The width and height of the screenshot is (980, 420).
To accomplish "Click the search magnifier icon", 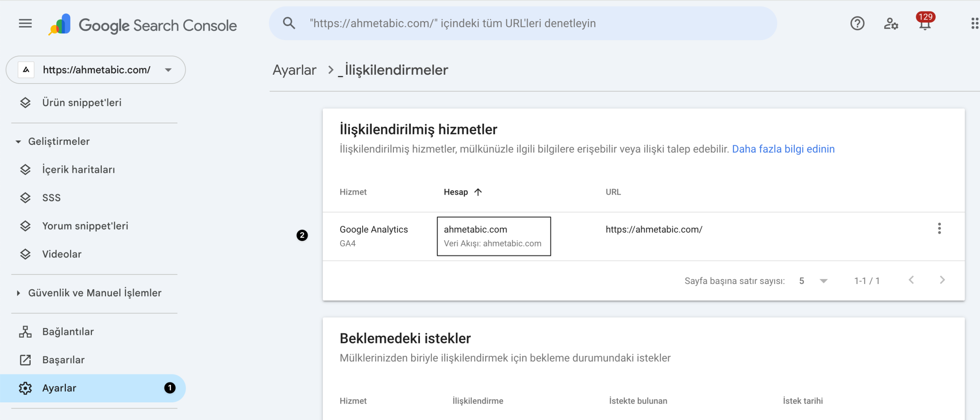I will coord(289,23).
